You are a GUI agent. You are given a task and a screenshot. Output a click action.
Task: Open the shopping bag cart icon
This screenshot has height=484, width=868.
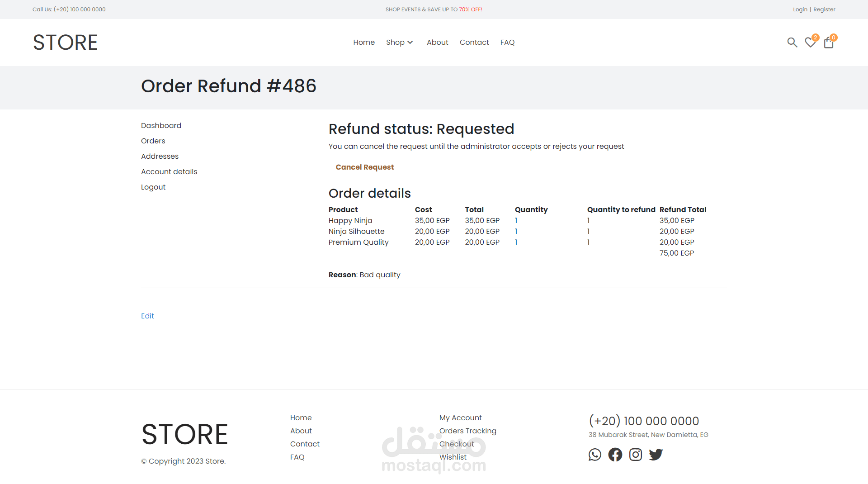coord(829,43)
